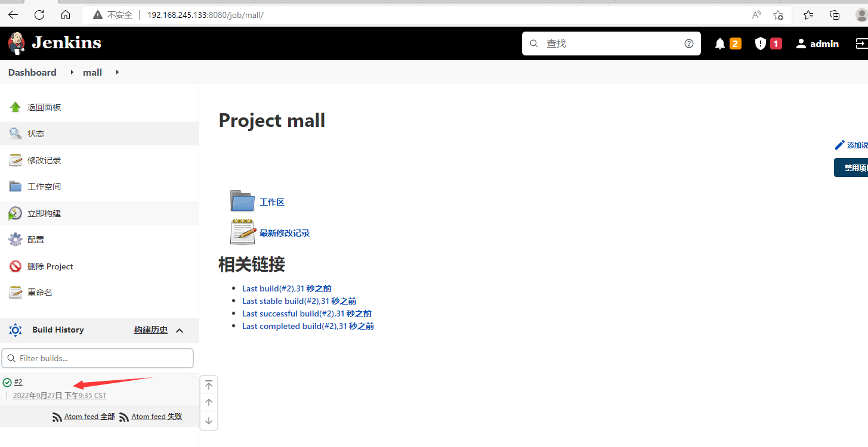Reload the page with the refresh icon

[x=39, y=15]
